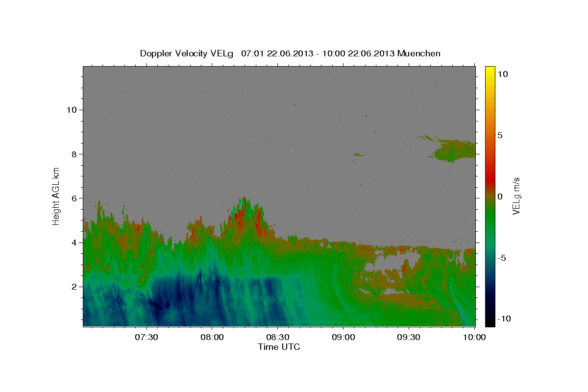Image resolution: width=588 pixels, height=392 pixels.
Task: Select the '09:00' time axis label
Action: pos(343,337)
